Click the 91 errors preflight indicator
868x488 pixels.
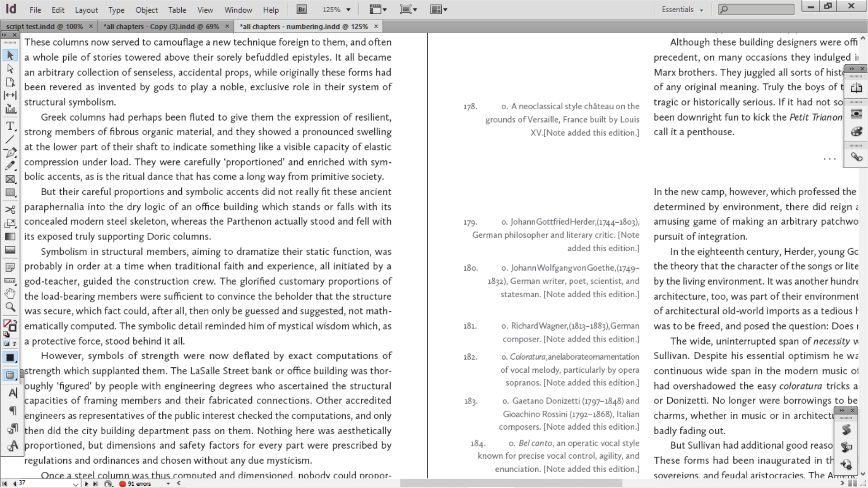point(137,483)
